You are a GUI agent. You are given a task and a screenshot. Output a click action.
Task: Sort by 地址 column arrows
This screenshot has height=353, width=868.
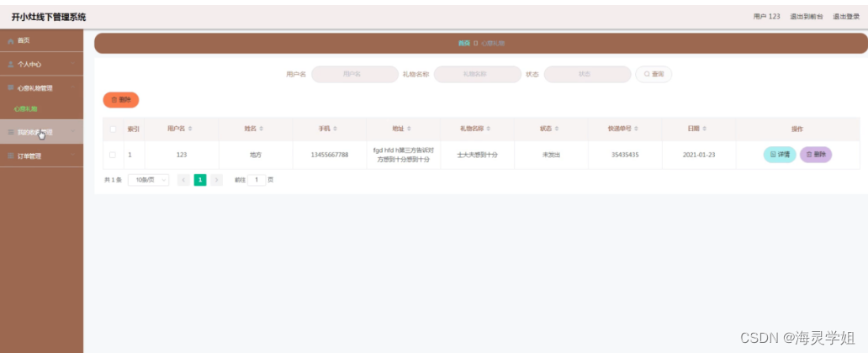(409, 129)
